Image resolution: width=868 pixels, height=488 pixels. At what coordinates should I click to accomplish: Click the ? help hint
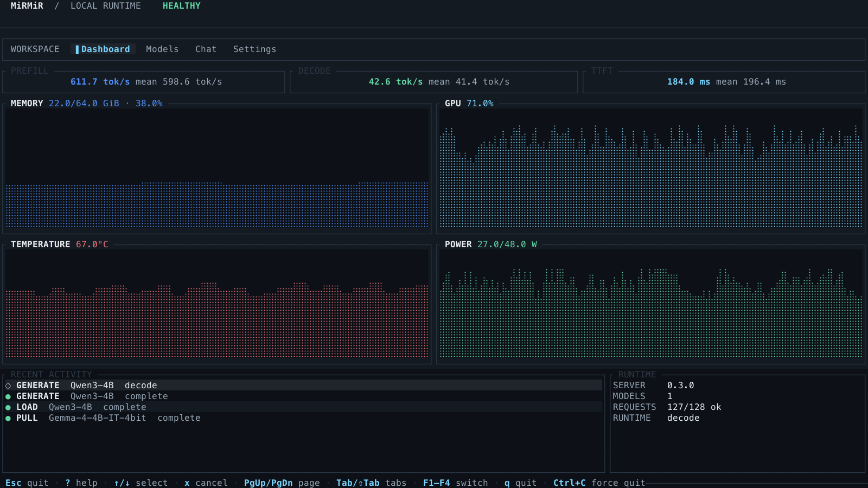pyautogui.click(x=81, y=483)
